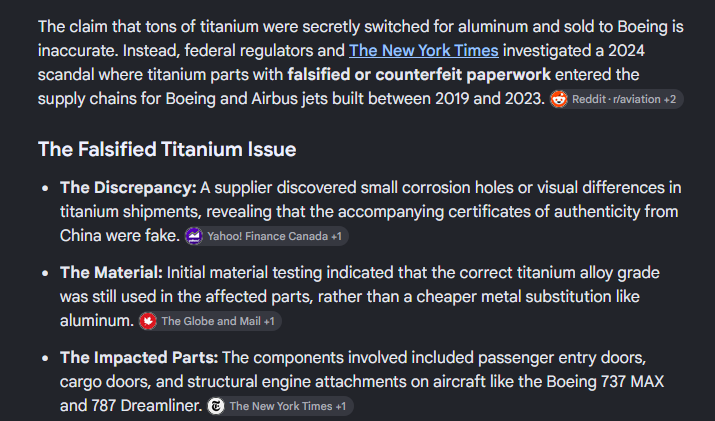The image size is (715, 421).
Task: Click the Reddit logo icon
Action: 559,99
